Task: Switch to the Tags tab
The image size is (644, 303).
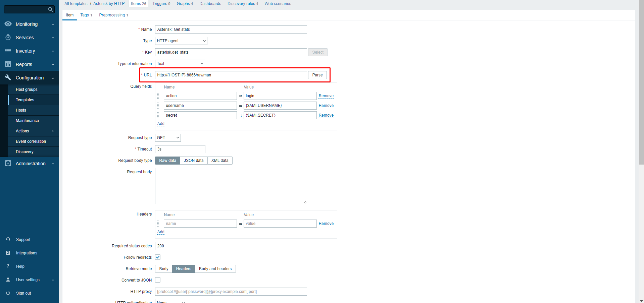Action: click(x=86, y=15)
